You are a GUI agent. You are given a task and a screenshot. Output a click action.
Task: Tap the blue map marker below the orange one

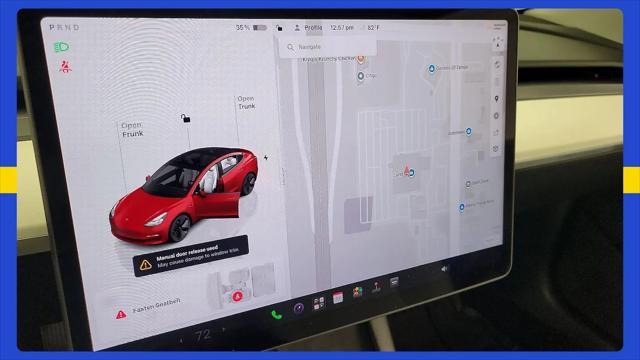(360, 76)
